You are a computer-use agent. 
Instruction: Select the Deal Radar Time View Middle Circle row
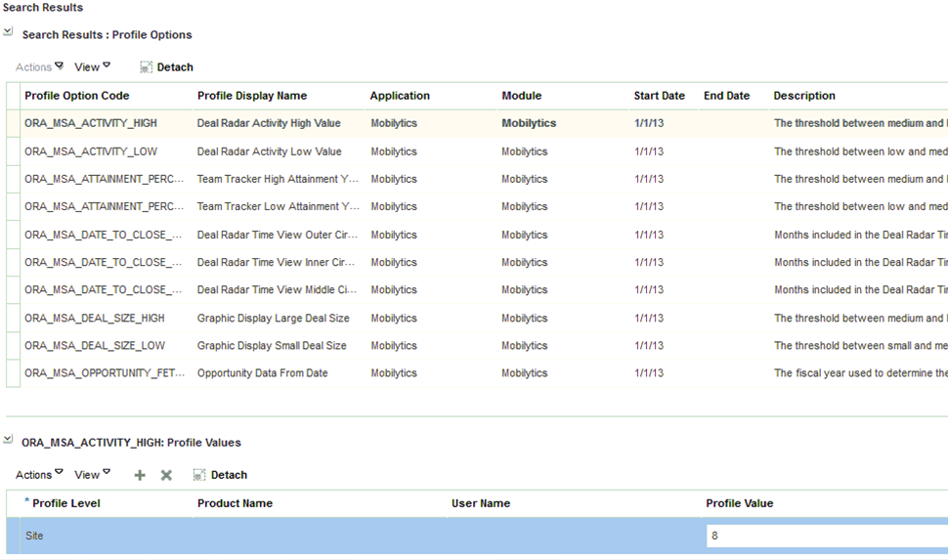point(477,289)
